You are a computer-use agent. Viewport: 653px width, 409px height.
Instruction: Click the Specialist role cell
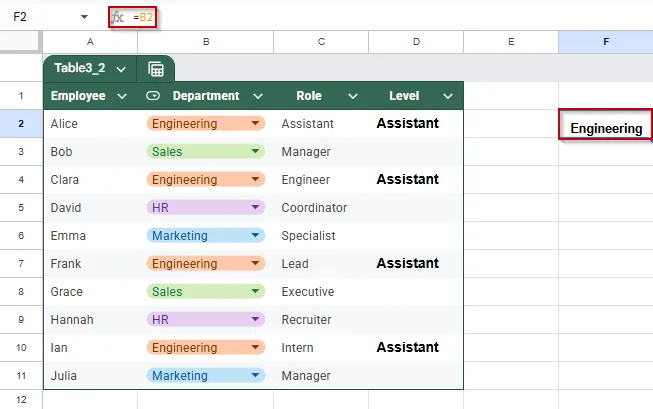click(x=321, y=235)
